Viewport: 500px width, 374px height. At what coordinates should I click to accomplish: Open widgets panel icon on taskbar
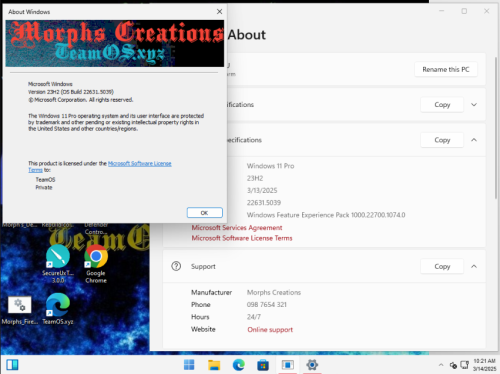tap(12, 365)
